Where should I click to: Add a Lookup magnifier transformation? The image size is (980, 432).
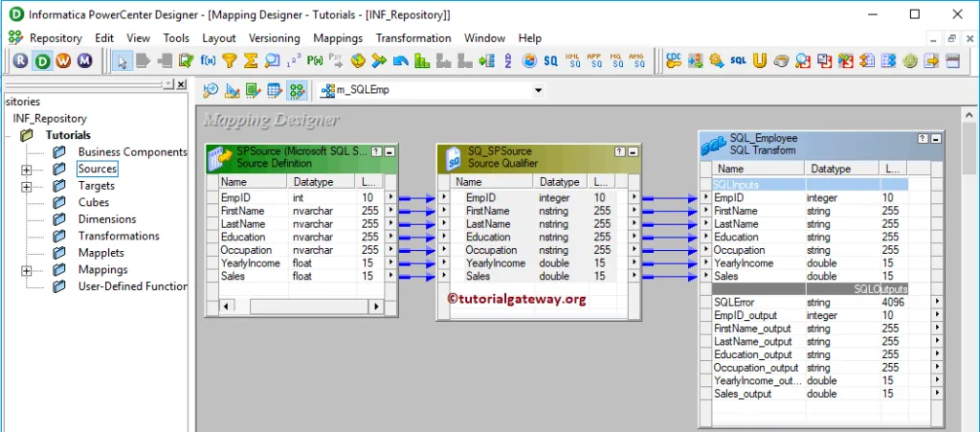point(272,60)
